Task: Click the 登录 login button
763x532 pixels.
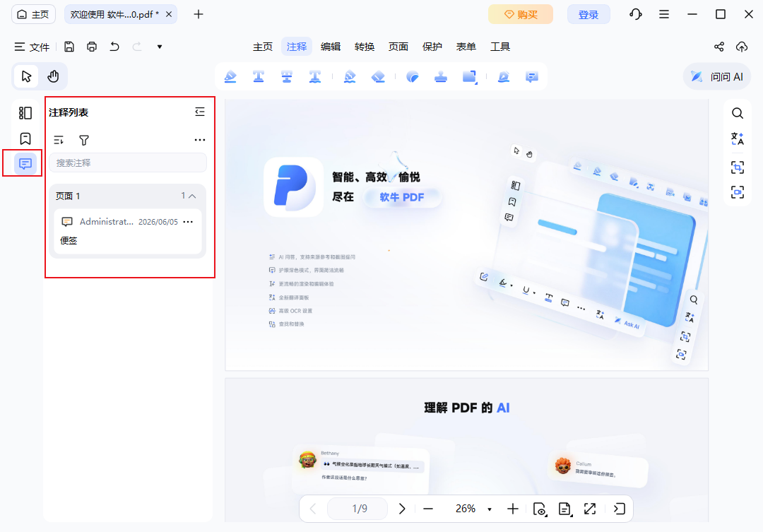Action: [x=588, y=14]
